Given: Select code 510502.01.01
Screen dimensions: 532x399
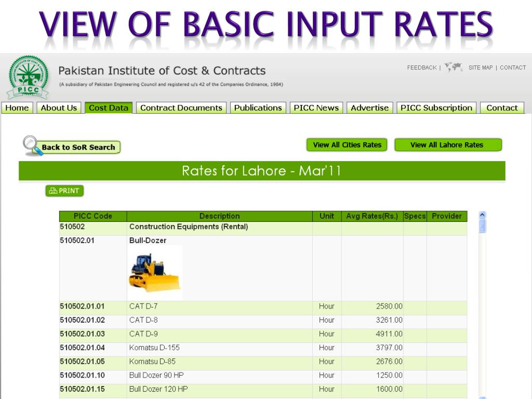Looking at the screenshot, I should [83, 307].
